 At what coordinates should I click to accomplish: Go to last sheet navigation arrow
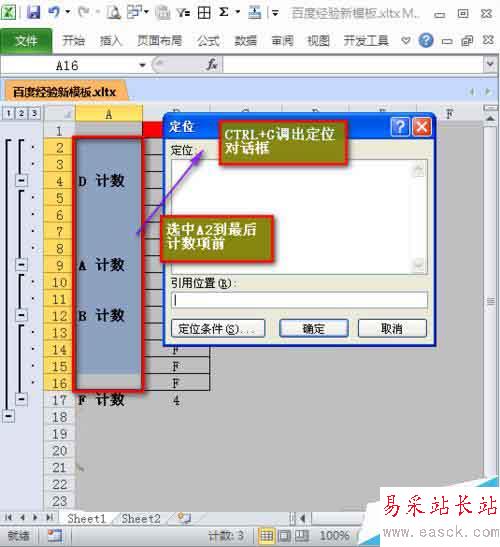(50, 517)
